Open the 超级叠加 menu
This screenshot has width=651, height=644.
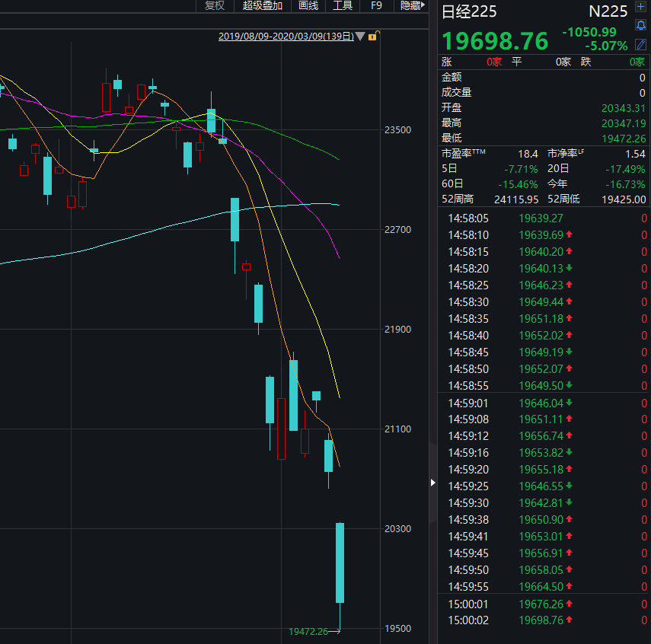pyautogui.click(x=263, y=5)
